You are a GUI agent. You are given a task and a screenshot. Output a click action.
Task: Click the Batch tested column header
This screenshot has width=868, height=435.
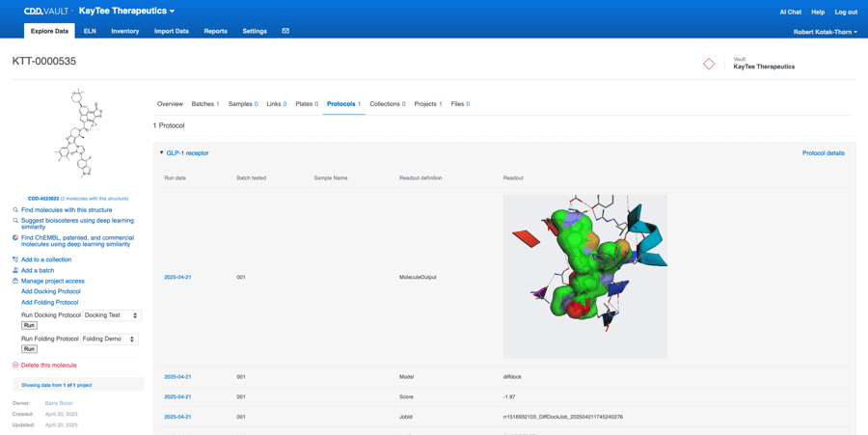pos(252,178)
